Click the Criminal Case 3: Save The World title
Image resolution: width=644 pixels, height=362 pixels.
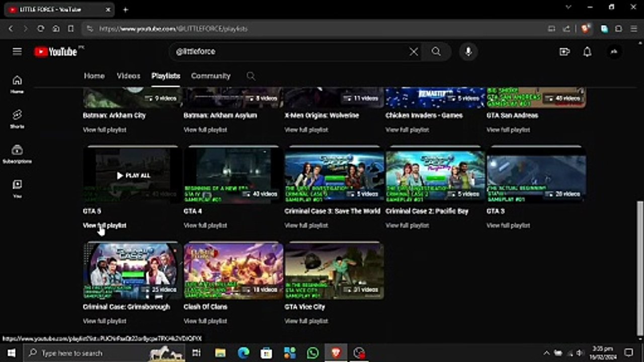click(x=333, y=211)
